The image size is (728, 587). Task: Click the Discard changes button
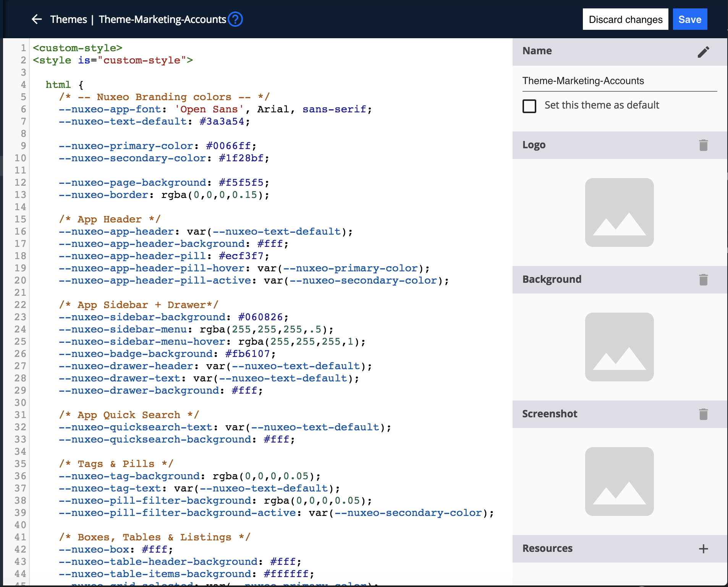pos(625,19)
